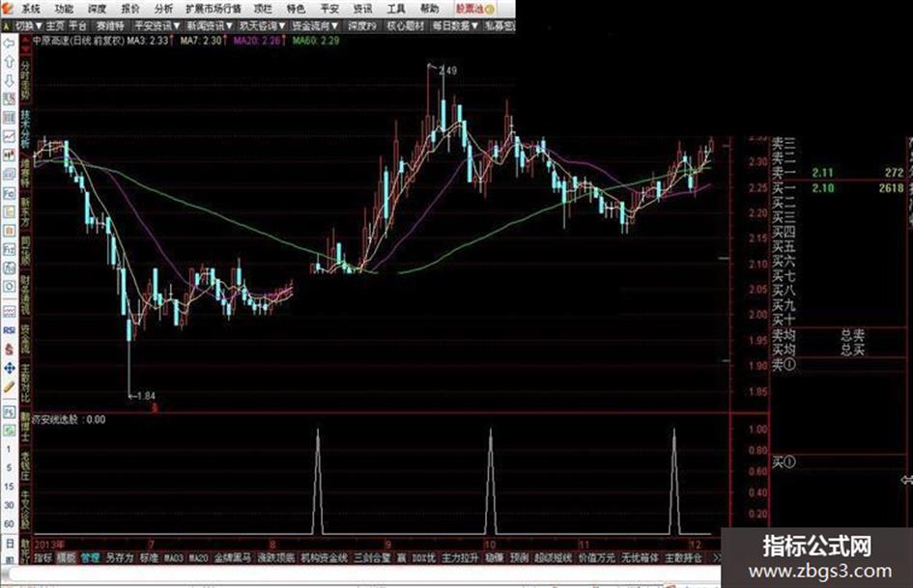Click the four-way move arrows icon

click(9, 368)
